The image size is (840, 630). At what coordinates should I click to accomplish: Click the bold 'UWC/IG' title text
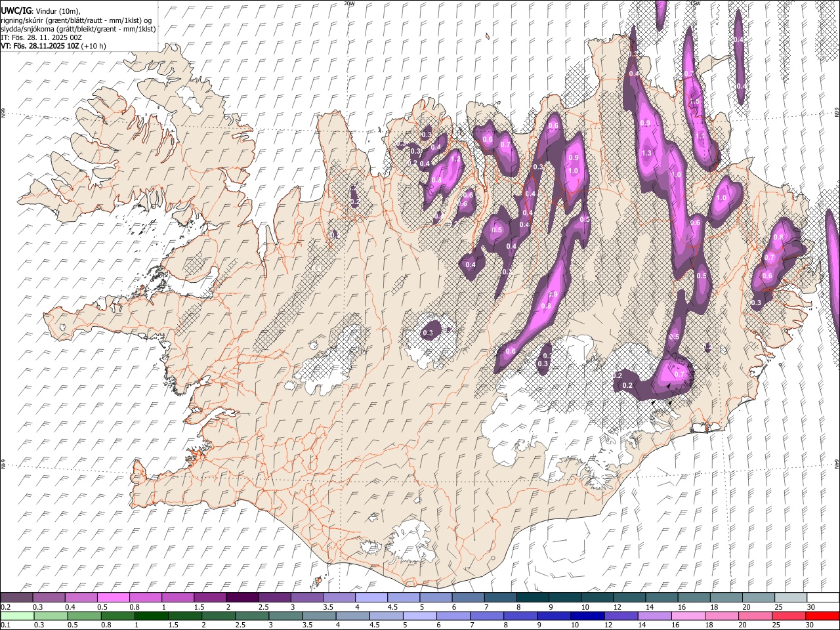click(x=16, y=10)
